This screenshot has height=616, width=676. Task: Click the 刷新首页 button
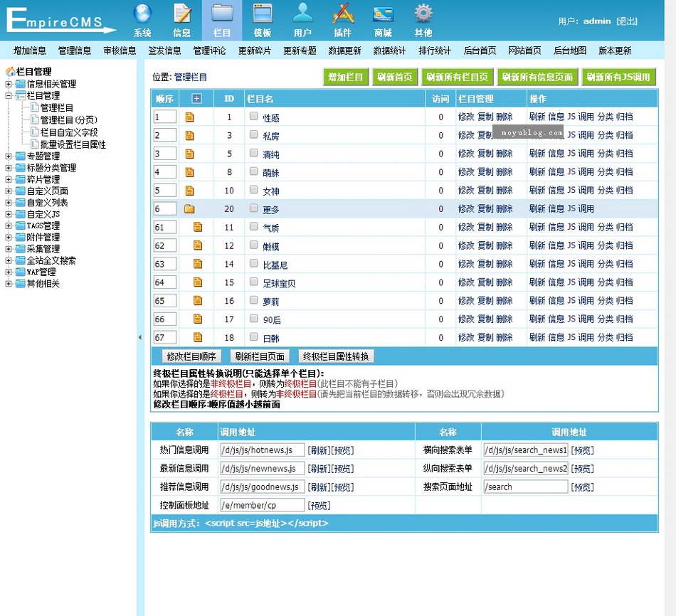(395, 77)
